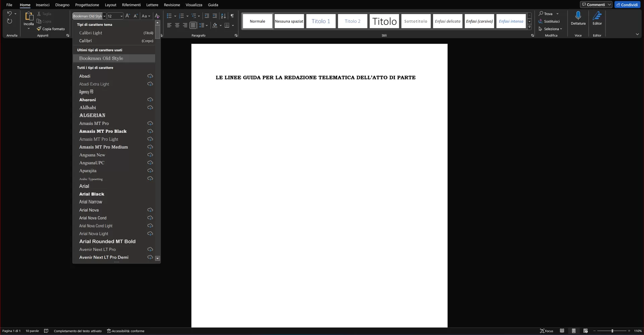Toggle Focus mode in status bar
Image resolution: width=644 pixels, height=335 pixels.
(547, 331)
